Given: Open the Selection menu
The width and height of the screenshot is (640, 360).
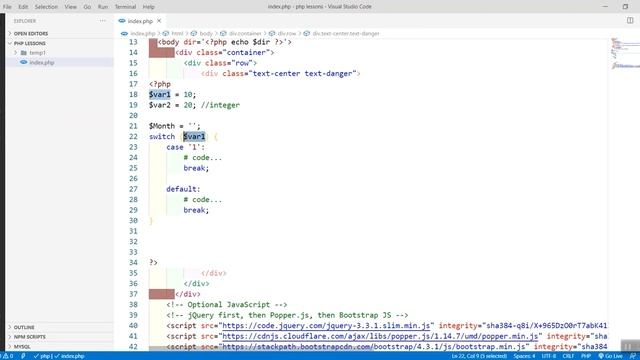Looking at the screenshot, I should [46, 7].
